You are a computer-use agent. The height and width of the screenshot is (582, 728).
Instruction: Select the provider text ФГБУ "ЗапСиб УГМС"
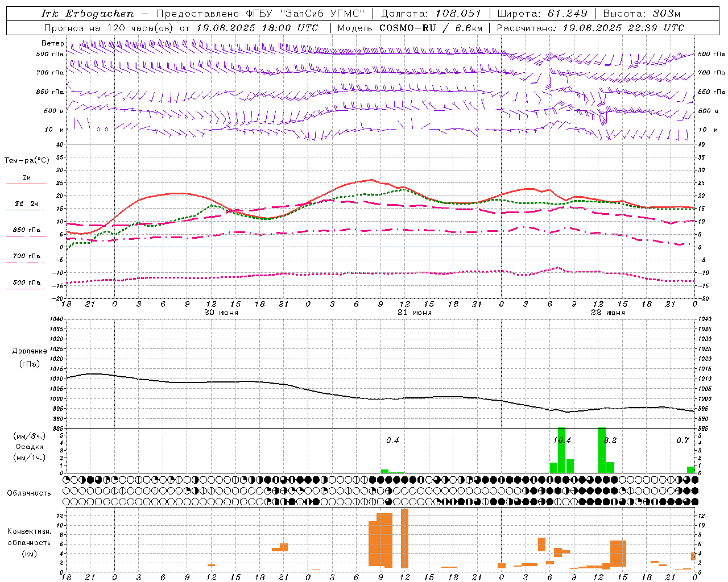(306, 14)
